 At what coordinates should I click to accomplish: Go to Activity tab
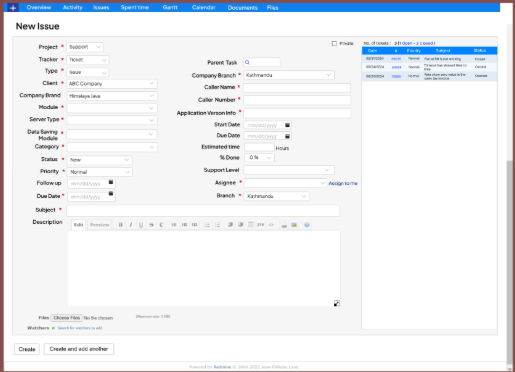[x=72, y=7]
